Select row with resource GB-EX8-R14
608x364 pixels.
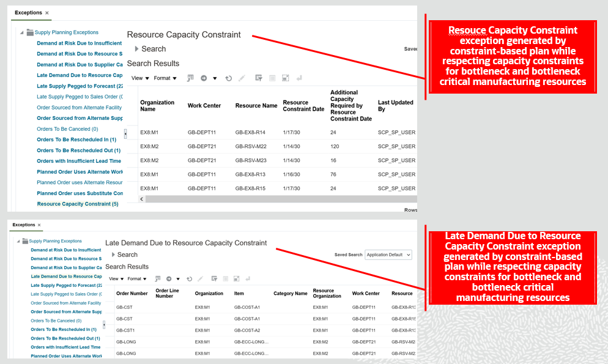coord(278,133)
